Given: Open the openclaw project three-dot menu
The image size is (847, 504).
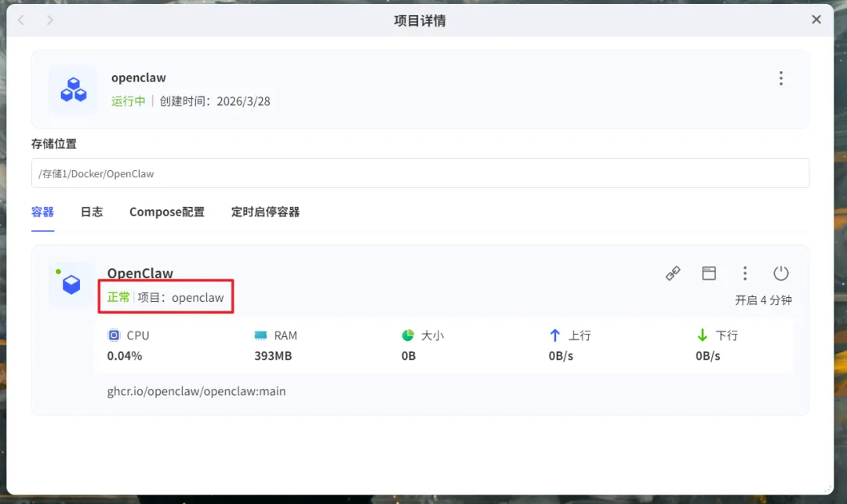Looking at the screenshot, I should (x=780, y=78).
